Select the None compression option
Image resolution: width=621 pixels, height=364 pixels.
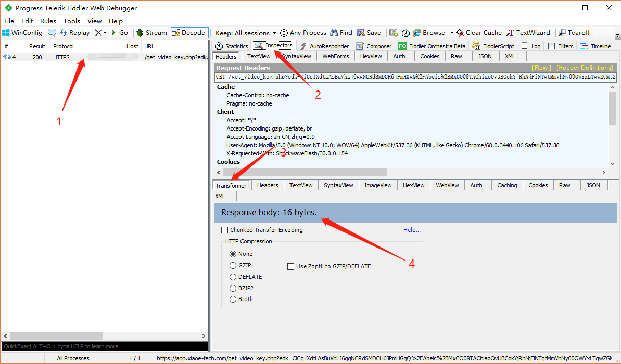tap(233, 254)
